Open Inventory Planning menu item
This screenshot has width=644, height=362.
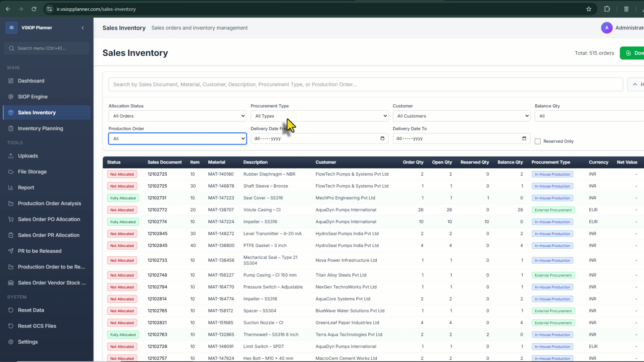pos(40,128)
